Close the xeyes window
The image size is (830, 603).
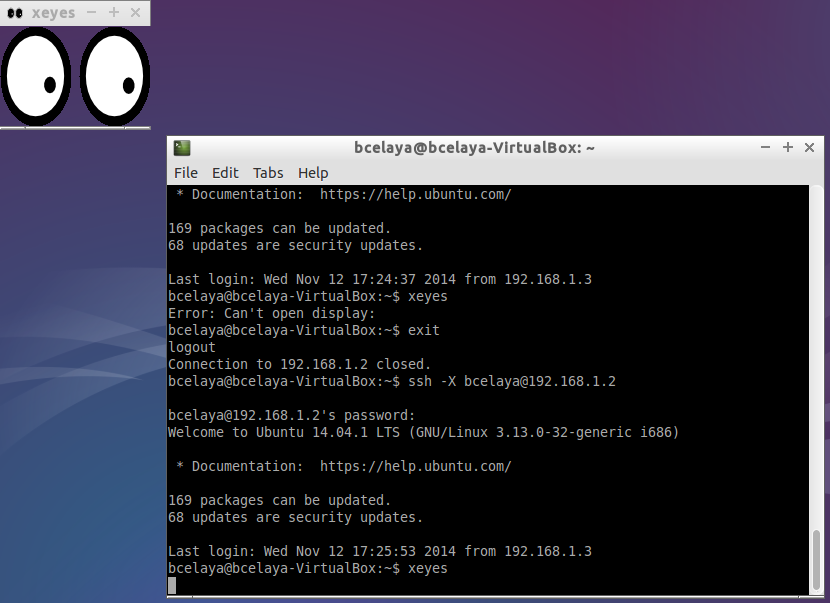[x=136, y=13]
